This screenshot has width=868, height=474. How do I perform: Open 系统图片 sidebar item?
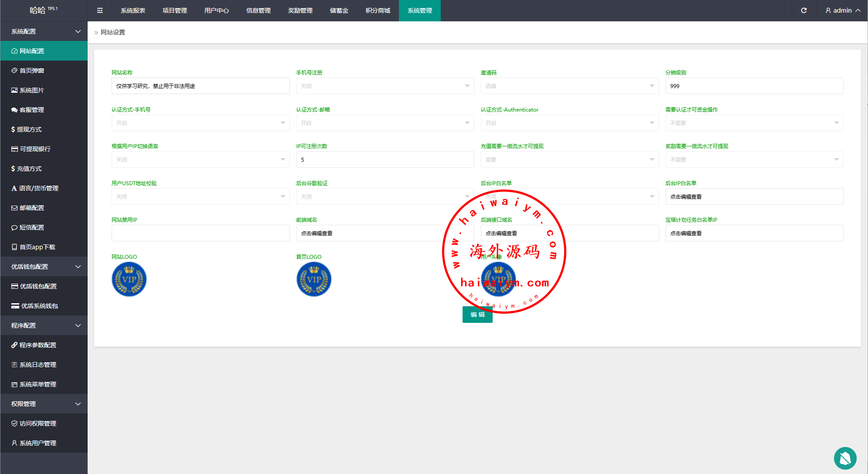pyautogui.click(x=31, y=90)
